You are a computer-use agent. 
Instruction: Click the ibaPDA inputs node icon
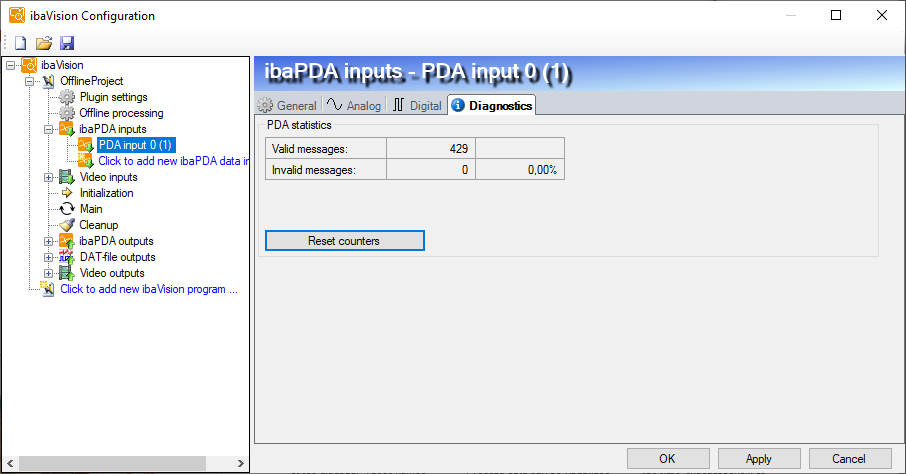coord(67,129)
